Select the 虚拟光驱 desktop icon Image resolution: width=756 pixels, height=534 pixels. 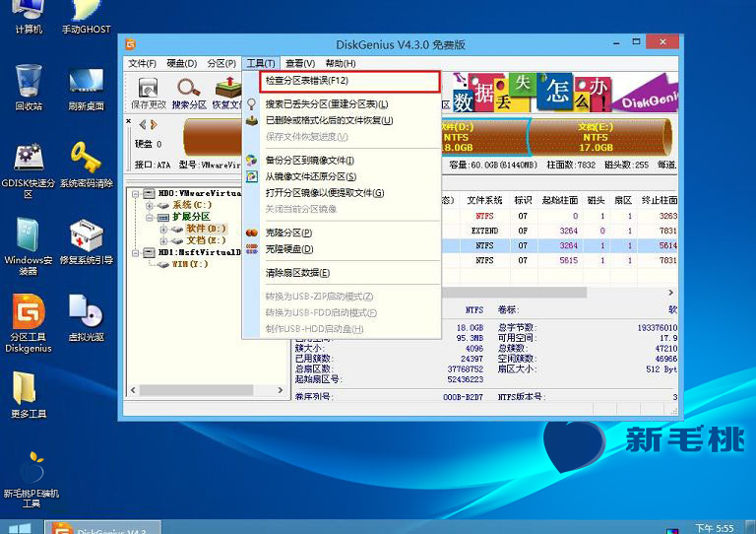click(86, 318)
